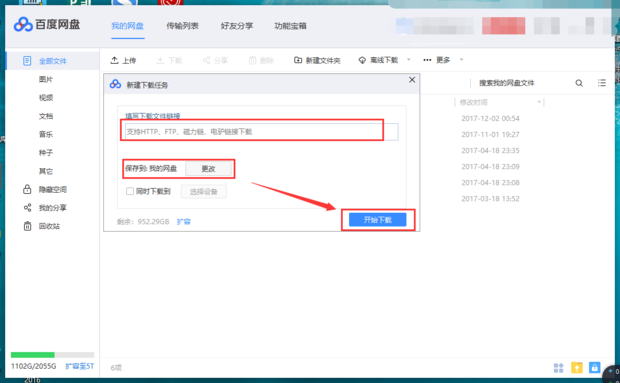
Task: Open 回收站 in the sidebar
Action: coord(49,226)
